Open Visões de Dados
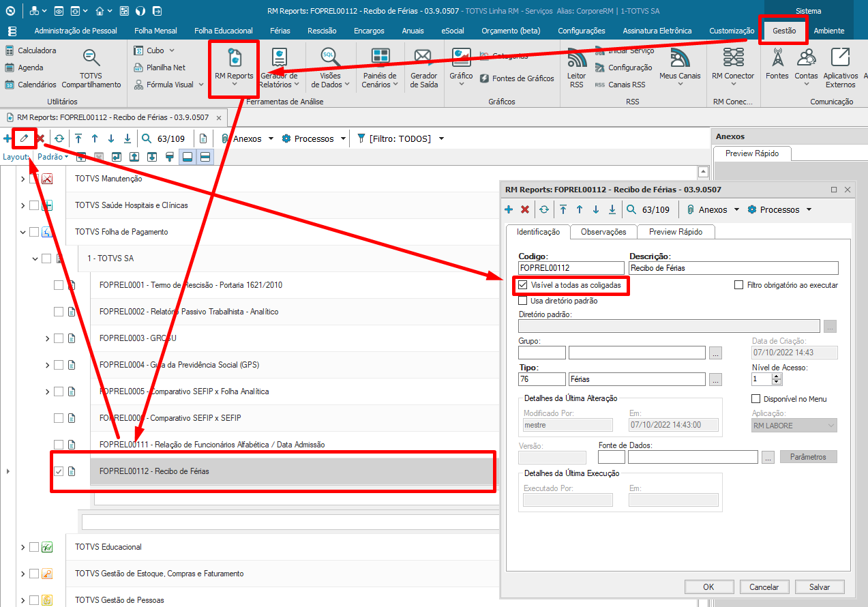Image resolution: width=868 pixels, height=607 pixels. (330, 68)
